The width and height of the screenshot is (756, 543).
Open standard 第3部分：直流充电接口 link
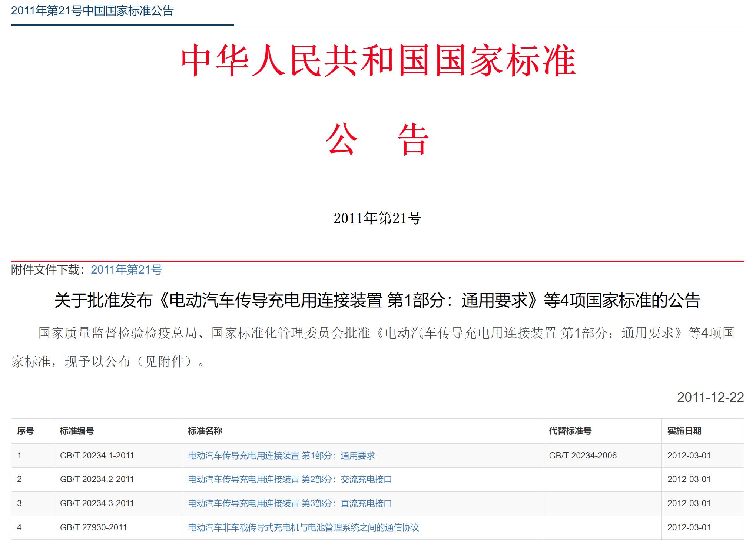[290, 503]
